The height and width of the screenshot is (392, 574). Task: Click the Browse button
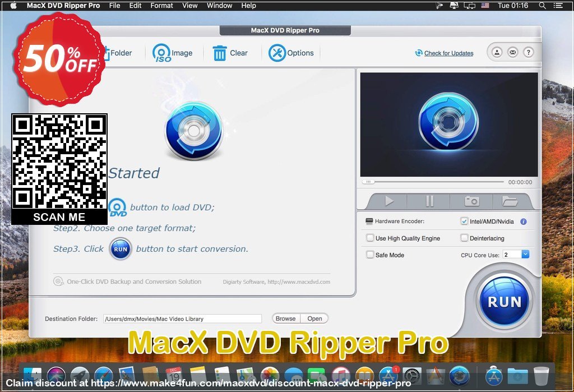tap(285, 319)
